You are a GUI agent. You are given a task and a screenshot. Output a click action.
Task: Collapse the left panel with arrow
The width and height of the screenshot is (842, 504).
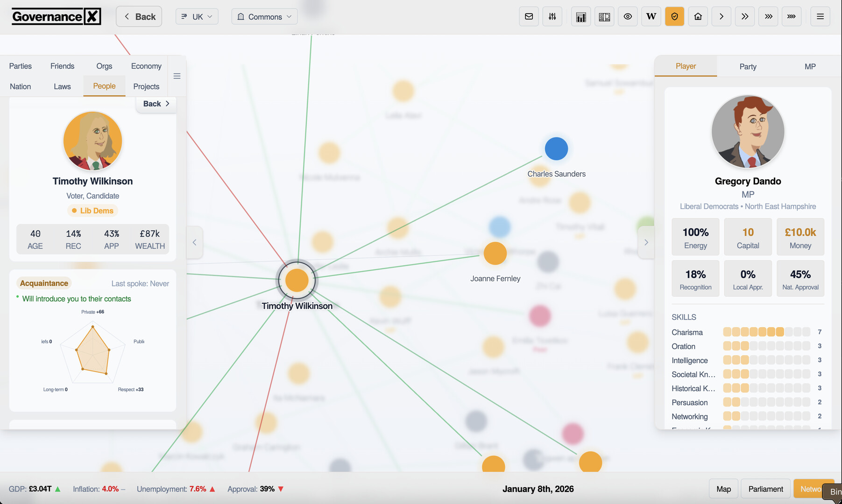[x=195, y=242]
